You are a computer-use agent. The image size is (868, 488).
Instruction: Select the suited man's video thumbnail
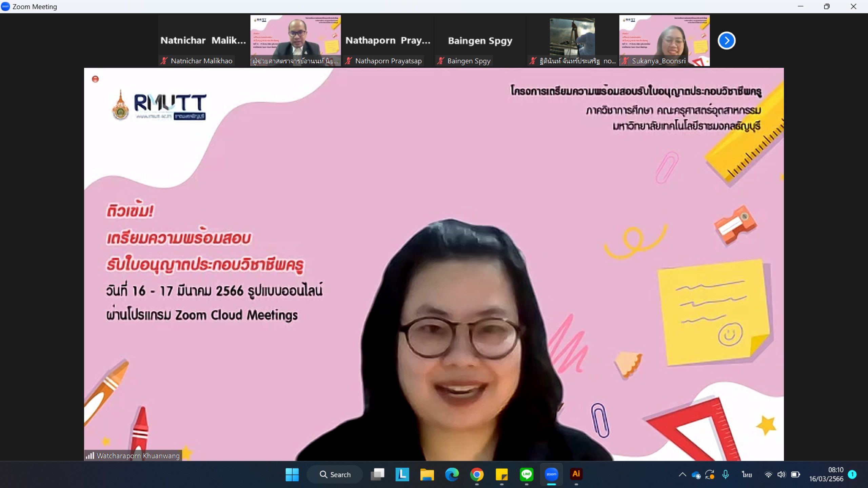click(x=296, y=40)
